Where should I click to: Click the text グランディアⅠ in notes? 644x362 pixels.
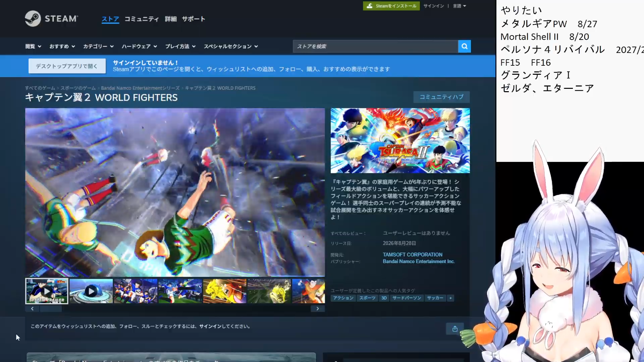[x=536, y=75]
